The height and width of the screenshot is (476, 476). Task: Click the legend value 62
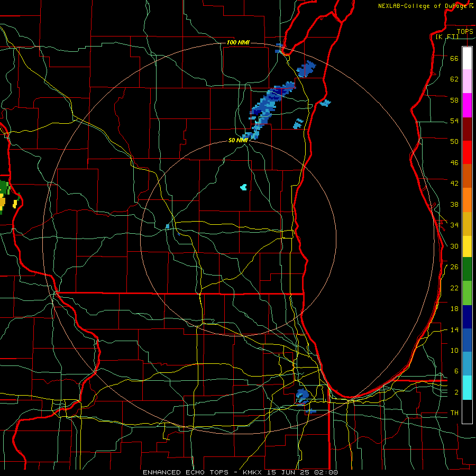tap(454, 79)
